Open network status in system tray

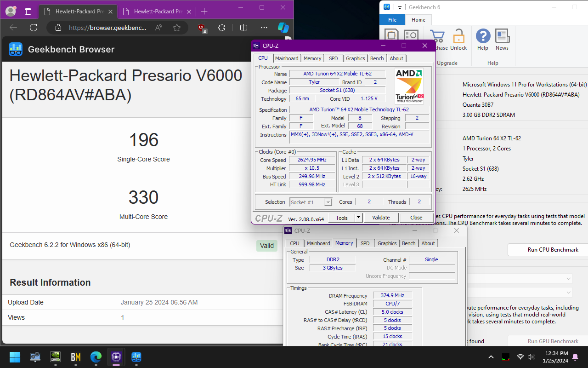click(520, 357)
